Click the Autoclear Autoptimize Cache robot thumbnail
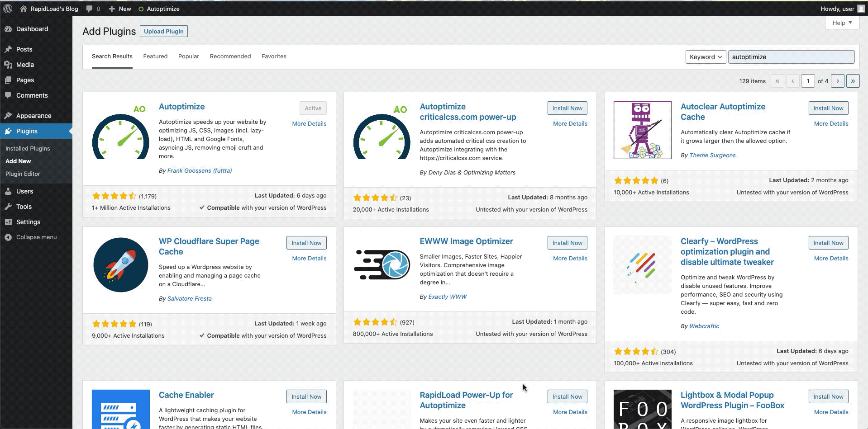Image resolution: width=868 pixels, height=429 pixels. tap(642, 130)
